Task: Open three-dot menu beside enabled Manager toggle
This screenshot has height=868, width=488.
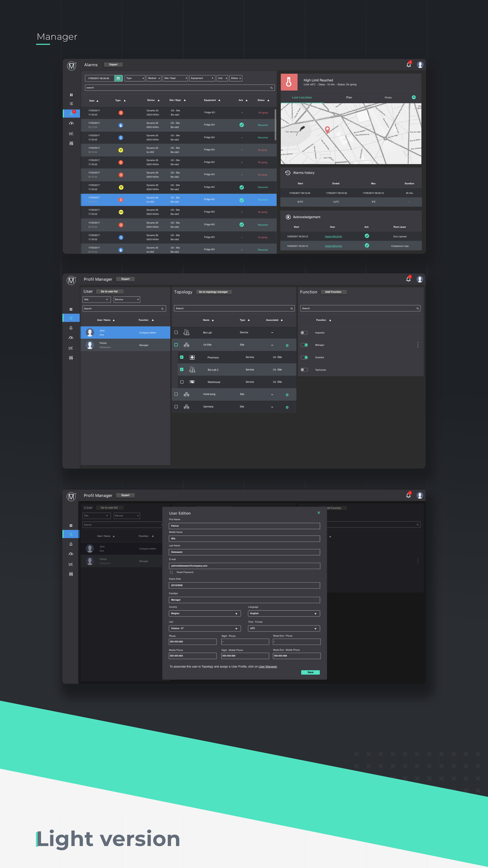Action: [x=418, y=345]
